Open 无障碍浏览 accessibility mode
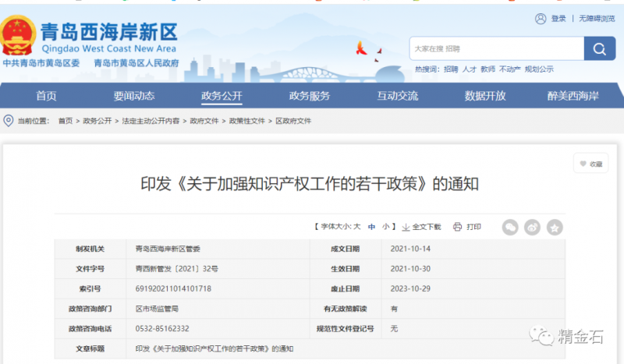Viewport: 624px width, 364px height. [x=597, y=19]
